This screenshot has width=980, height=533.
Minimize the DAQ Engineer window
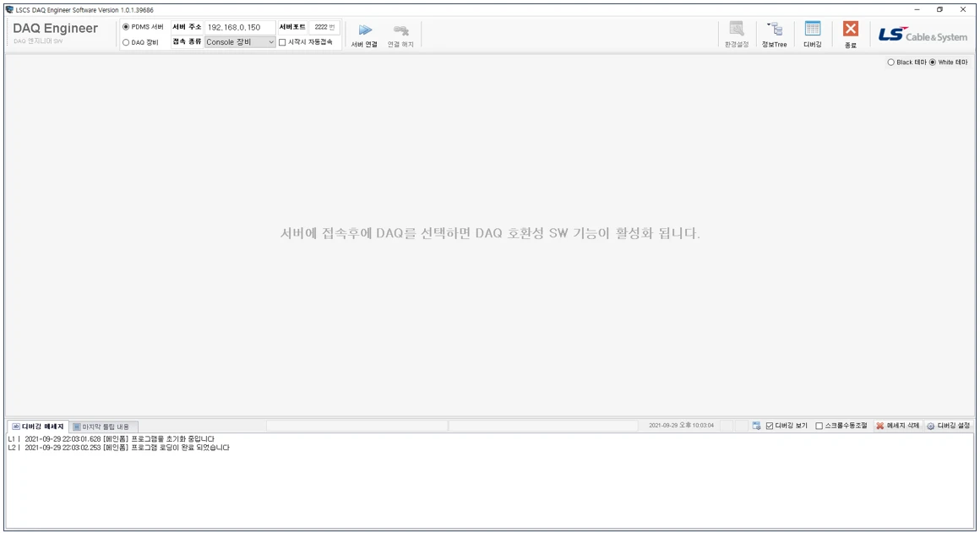917,9
